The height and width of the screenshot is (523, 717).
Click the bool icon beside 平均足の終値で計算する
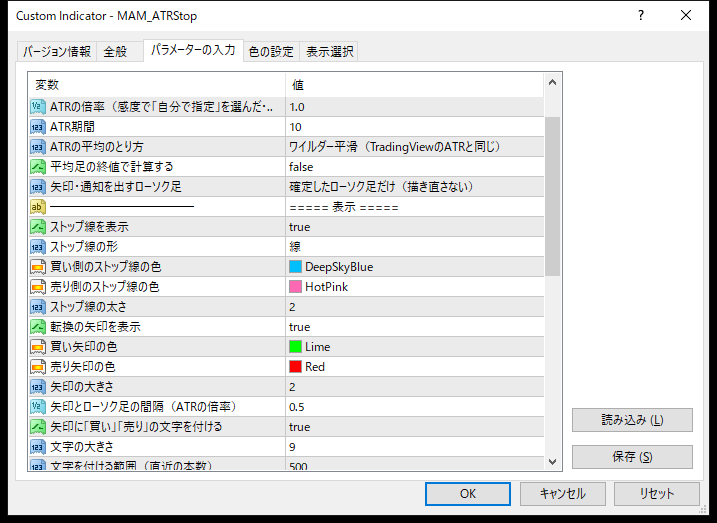38,167
